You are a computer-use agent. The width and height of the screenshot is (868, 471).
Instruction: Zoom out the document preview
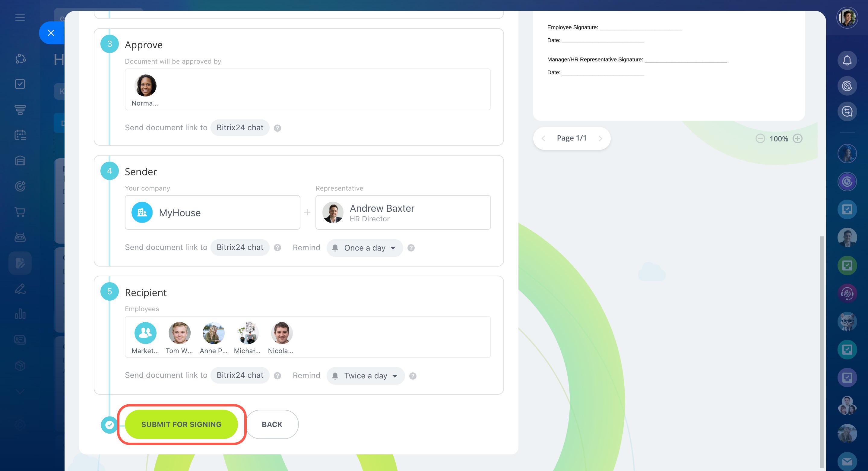coord(760,138)
